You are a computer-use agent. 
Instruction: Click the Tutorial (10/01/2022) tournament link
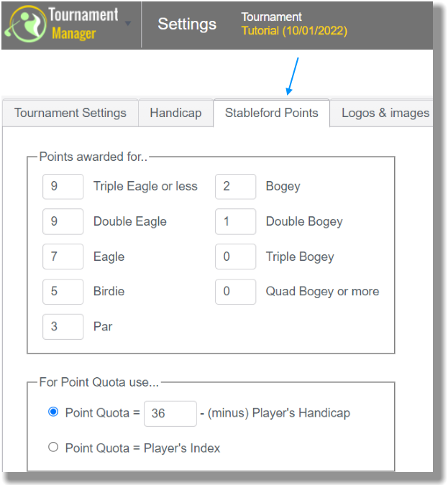click(294, 31)
